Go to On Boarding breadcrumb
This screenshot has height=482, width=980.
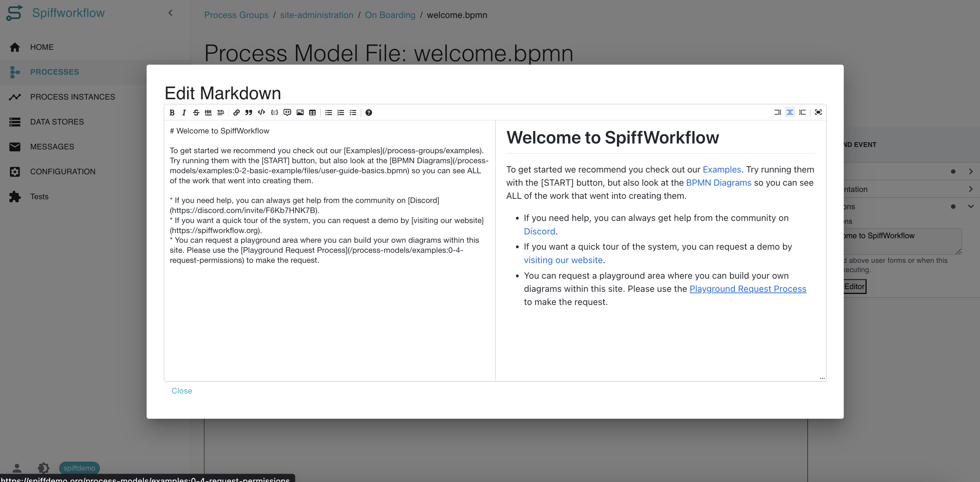[390, 15]
